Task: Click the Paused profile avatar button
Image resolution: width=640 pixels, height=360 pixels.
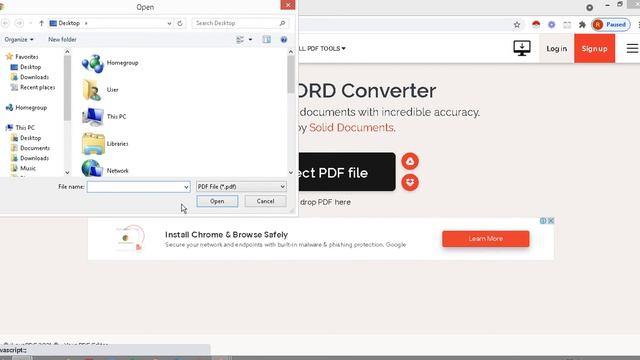Action: pyautogui.click(x=611, y=25)
